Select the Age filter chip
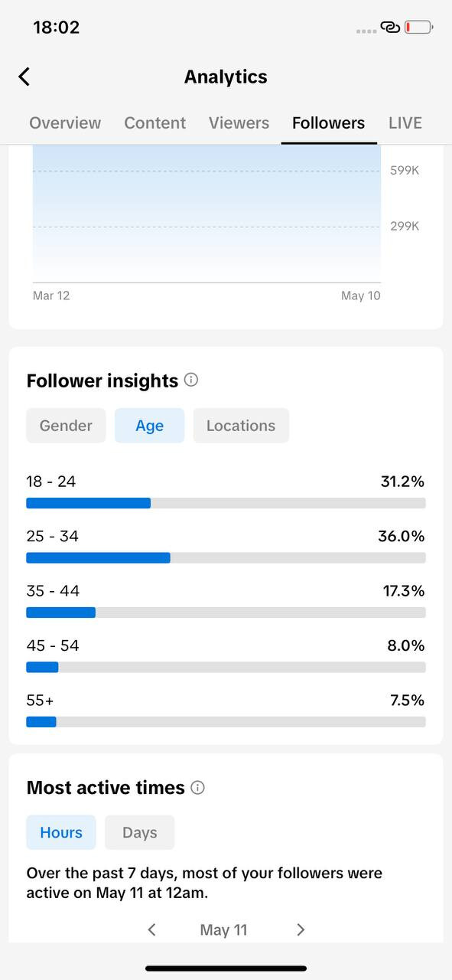The width and height of the screenshot is (452, 980). pos(149,426)
